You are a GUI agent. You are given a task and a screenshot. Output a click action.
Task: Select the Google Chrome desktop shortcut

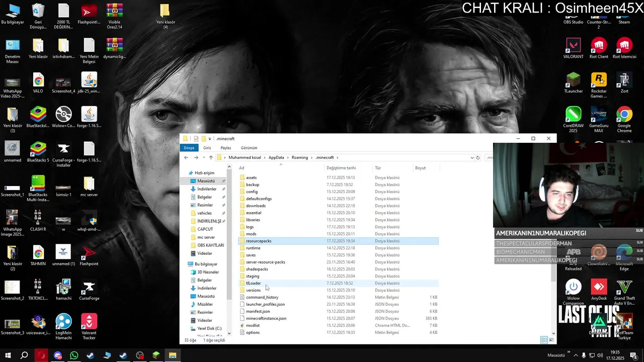pos(624,120)
